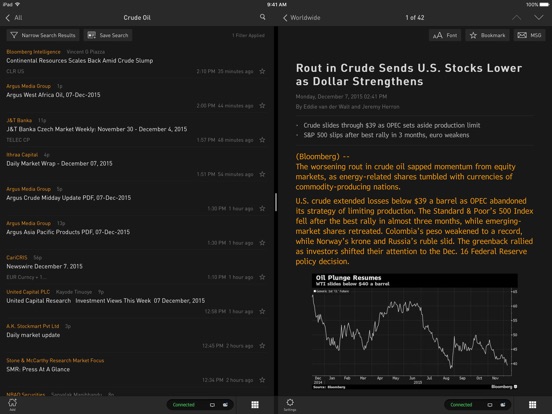This screenshot has width=552, height=414.
Task: Star Argus Crude Midday Update PDF item
Action: coord(262,209)
